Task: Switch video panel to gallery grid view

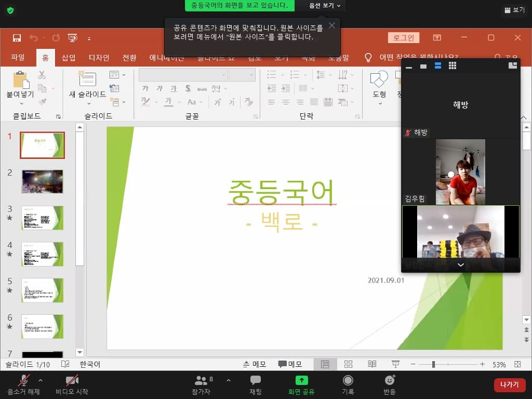Action: pos(453,65)
